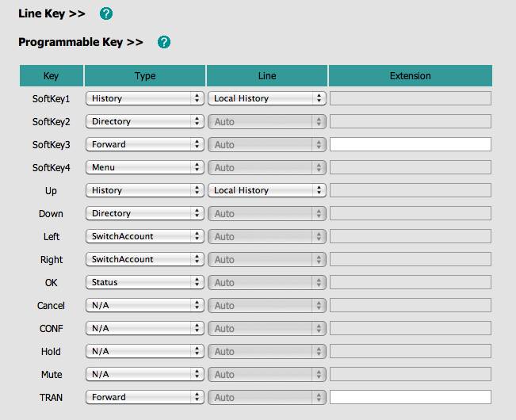This screenshot has width=516, height=420.
Task: Click the Key column header
Action: click(x=52, y=75)
